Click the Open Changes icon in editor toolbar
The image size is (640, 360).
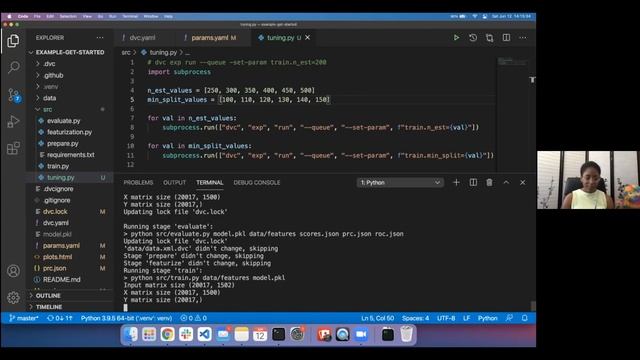[489, 38]
